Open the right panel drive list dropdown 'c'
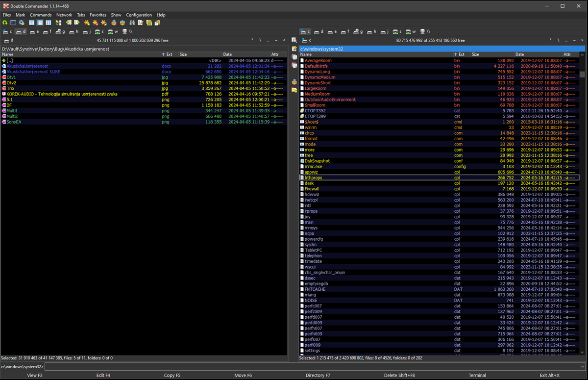This screenshot has width=588, height=380. (306, 40)
